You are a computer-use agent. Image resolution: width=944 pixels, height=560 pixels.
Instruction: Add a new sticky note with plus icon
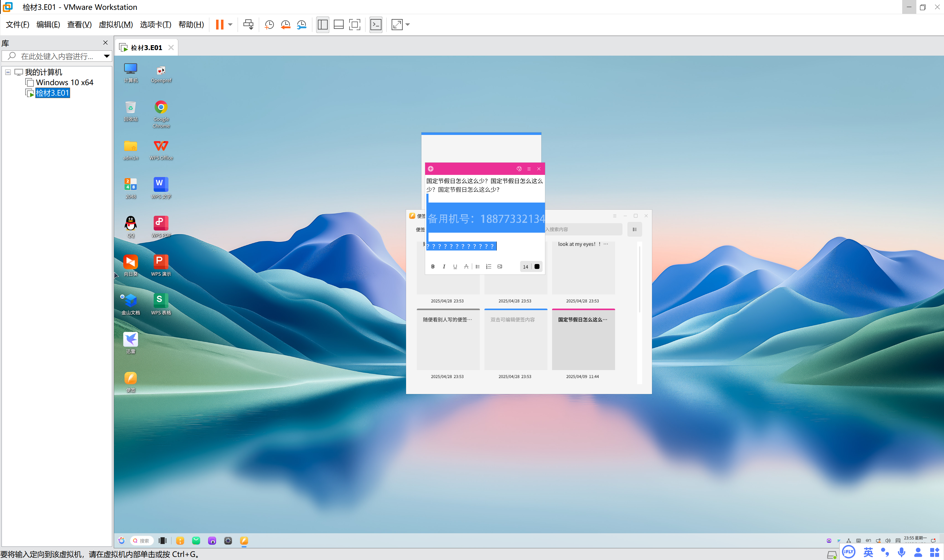pos(430,169)
